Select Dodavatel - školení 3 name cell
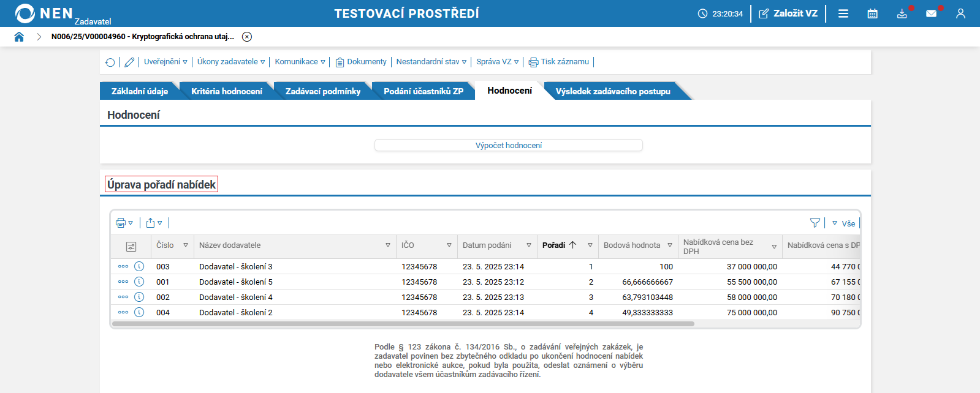The width and height of the screenshot is (980, 393). [295, 267]
